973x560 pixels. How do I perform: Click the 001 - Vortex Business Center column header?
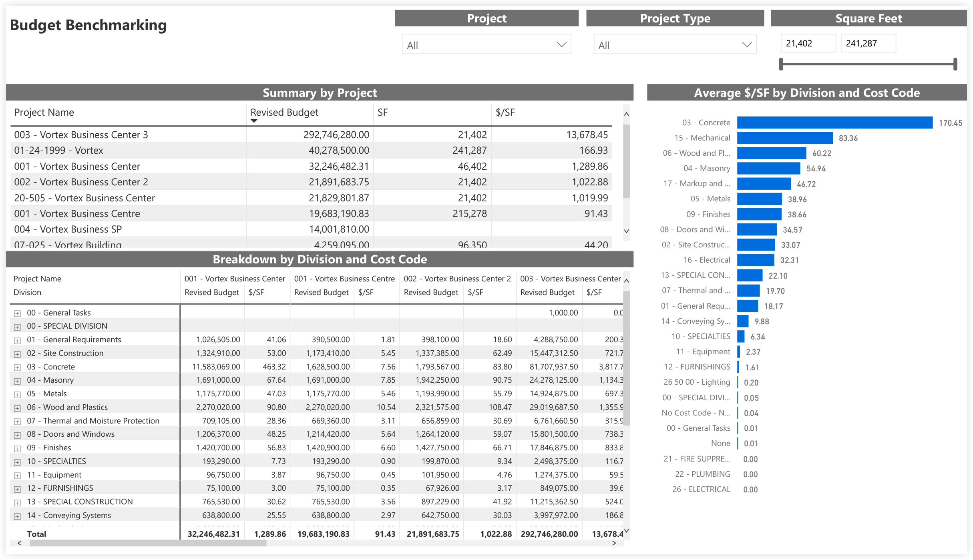235,279
